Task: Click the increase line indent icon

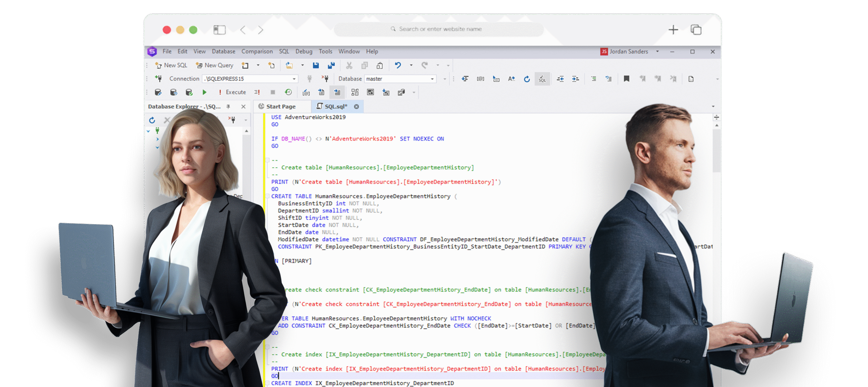Action: point(575,79)
